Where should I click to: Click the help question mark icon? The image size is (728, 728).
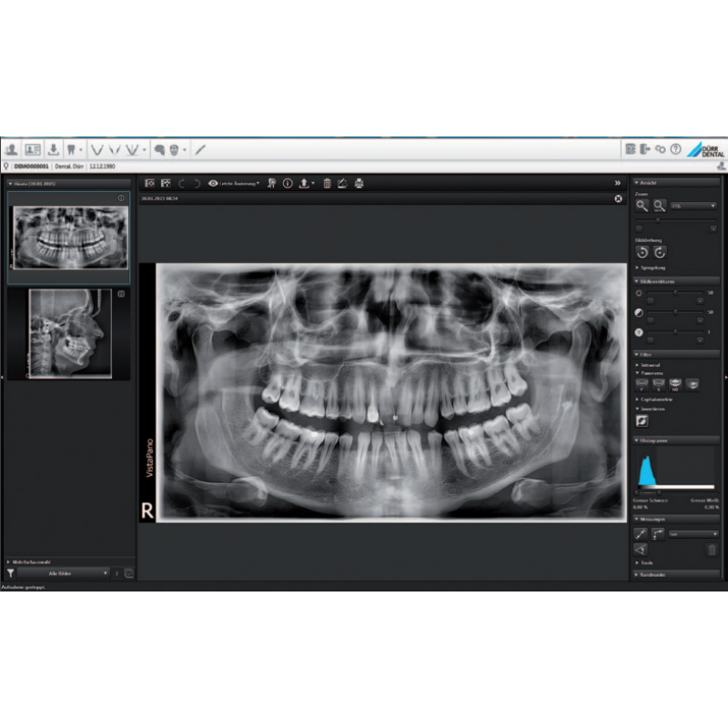coord(674,148)
